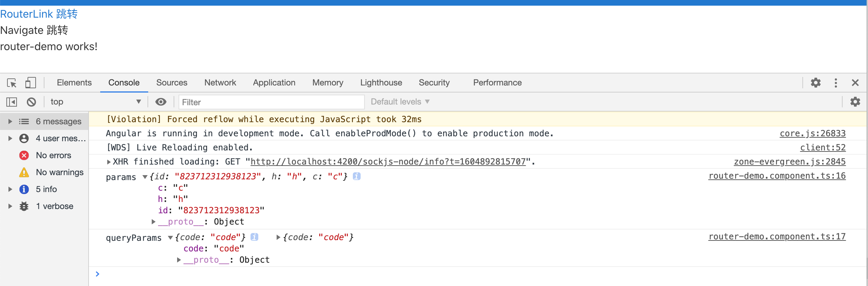This screenshot has width=868, height=286.
Task: Expand __proto__ under queryParams object
Action: pyautogui.click(x=179, y=260)
